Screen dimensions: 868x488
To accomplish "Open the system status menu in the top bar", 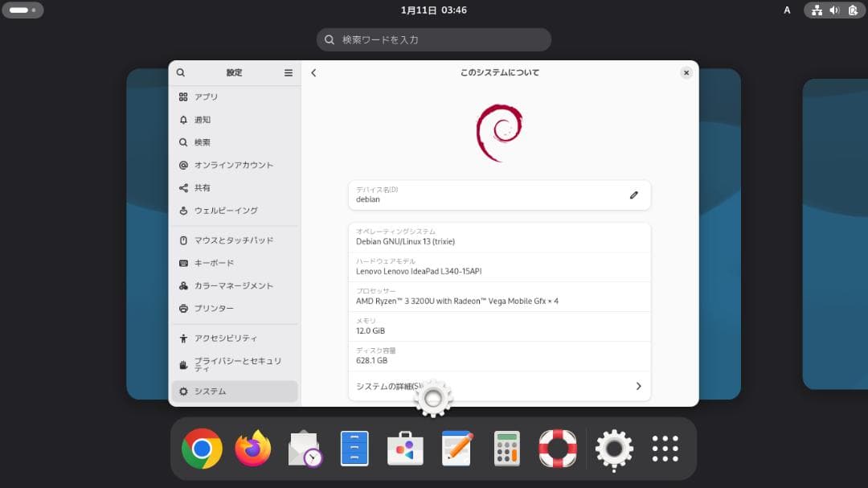I will [833, 10].
